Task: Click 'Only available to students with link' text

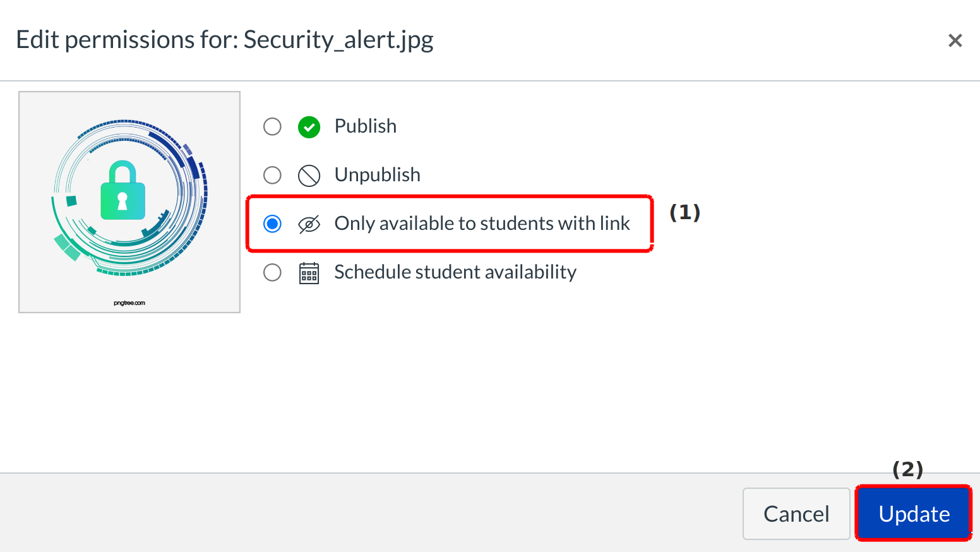Action: point(482,224)
